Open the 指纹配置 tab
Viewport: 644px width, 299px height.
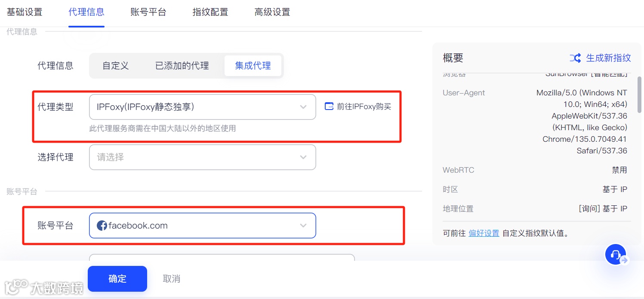point(210,12)
